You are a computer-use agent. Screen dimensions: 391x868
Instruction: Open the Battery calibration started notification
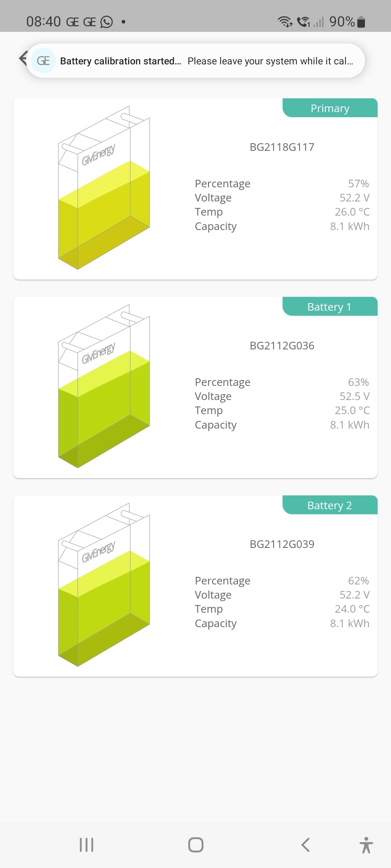(195, 61)
